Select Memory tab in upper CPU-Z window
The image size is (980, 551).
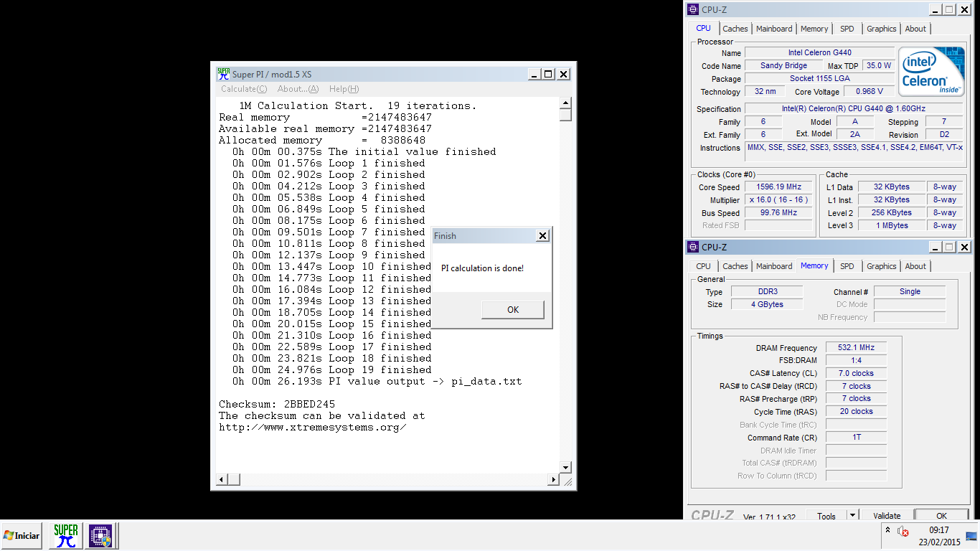click(x=814, y=29)
